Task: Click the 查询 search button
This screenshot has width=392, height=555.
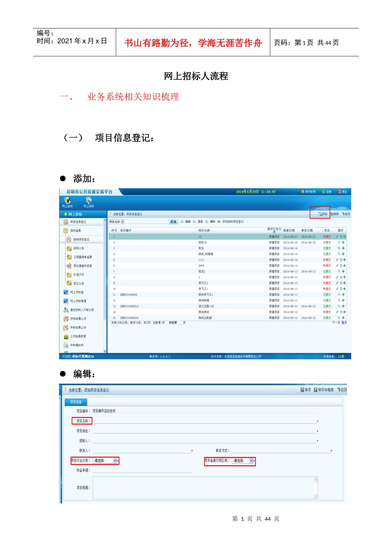Action: click(x=173, y=222)
